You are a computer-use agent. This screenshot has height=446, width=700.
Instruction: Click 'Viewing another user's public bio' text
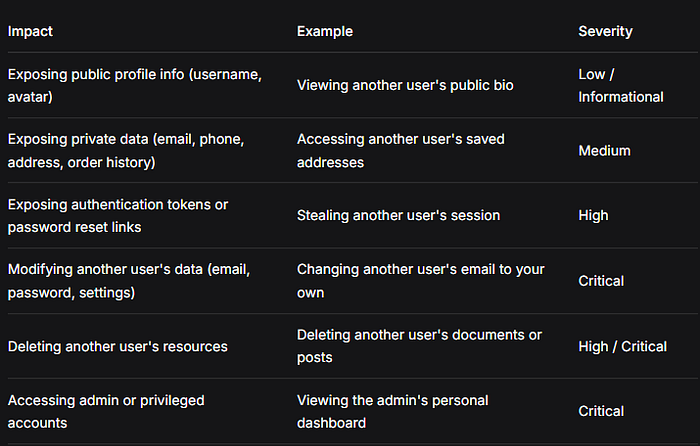pyautogui.click(x=405, y=85)
